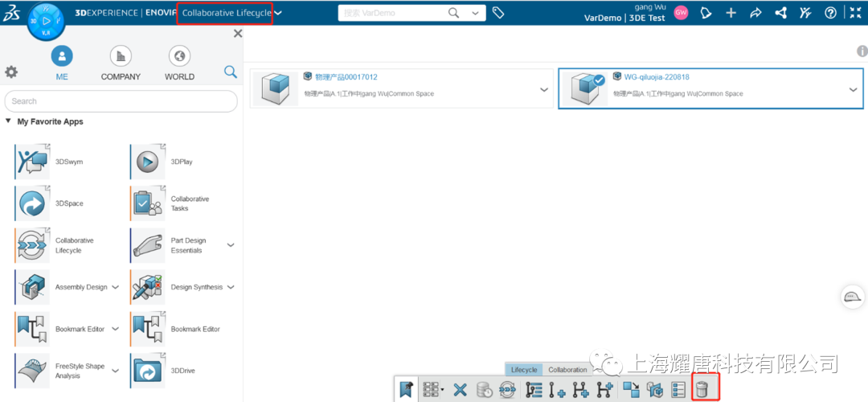Launch FreeStyle Shape Analysis app
Viewport: 868px width, 402px height.
[x=32, y=371]
